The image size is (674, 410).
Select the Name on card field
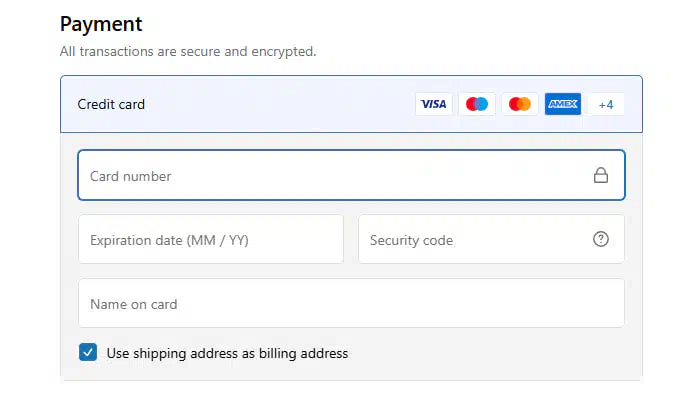(351, 303)
